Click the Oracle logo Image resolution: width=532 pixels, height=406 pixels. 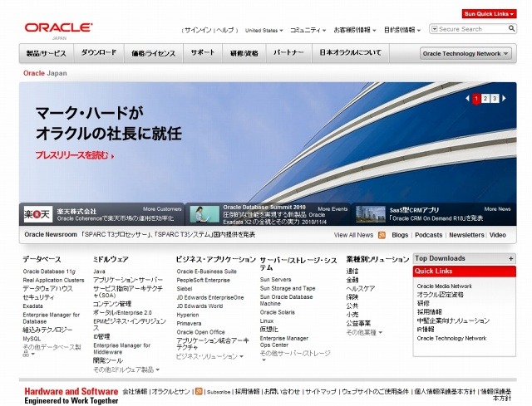click(x=58, y=27)
